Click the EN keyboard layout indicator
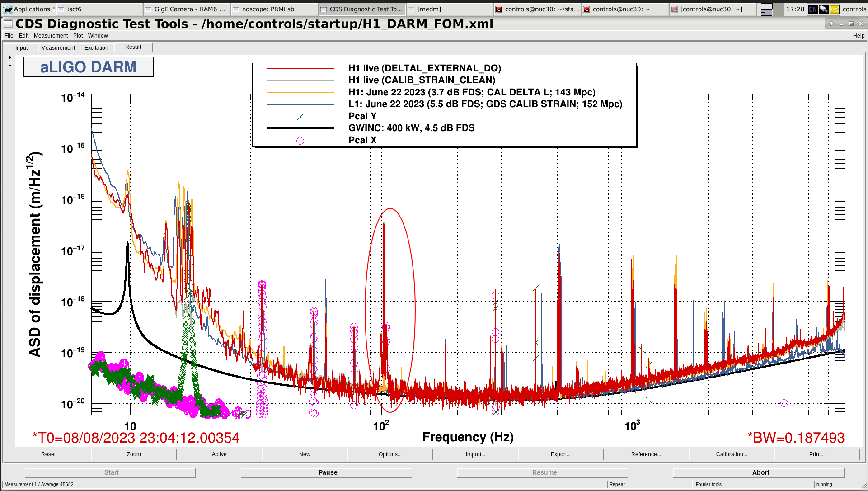The image size is (868, 491). [x=812, y=9]
